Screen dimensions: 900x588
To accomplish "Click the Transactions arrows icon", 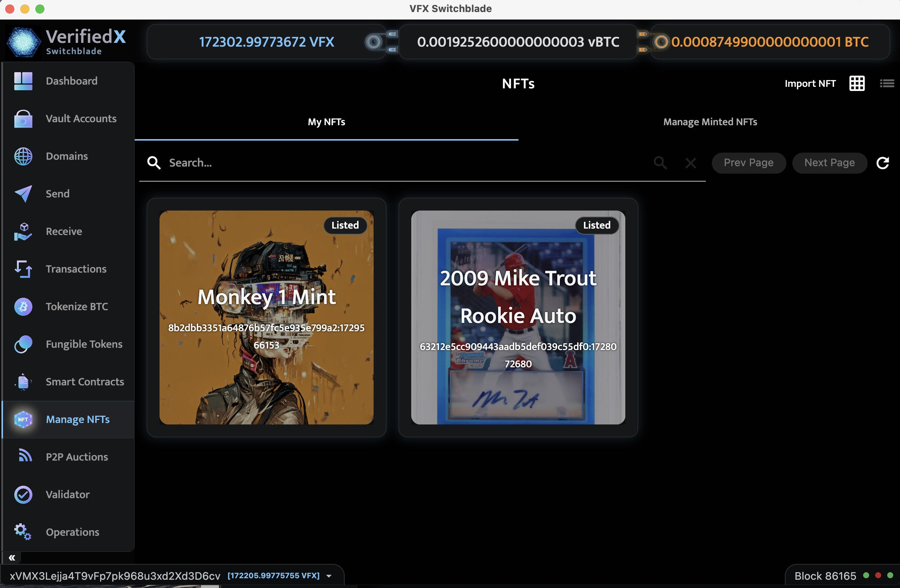I will [23, 269].
